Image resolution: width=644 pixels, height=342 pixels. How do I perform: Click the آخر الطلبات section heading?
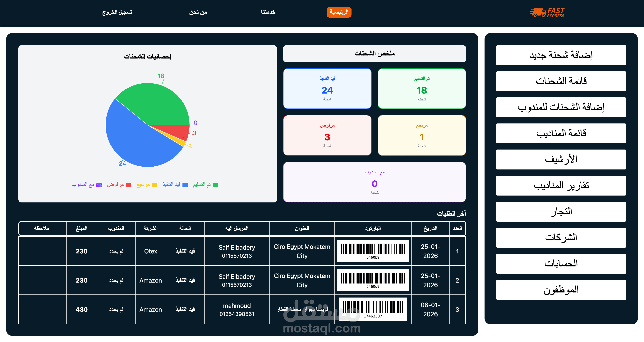coord(452,214)
